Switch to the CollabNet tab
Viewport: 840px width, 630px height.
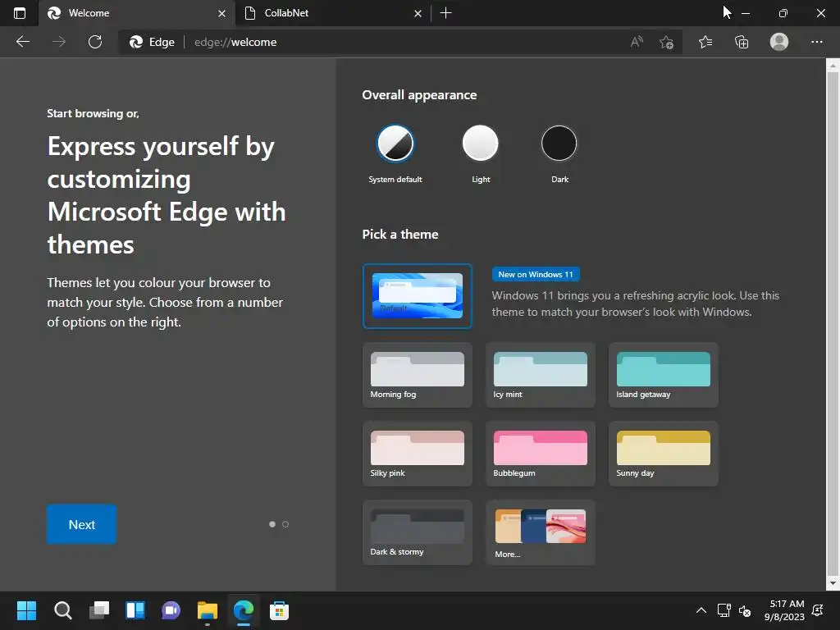[x=332, y=13]
